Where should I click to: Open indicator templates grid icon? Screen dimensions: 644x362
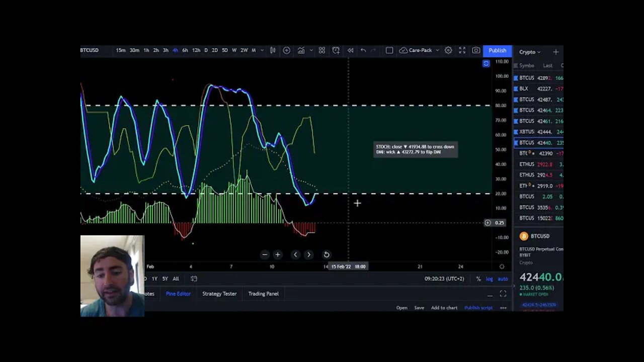[321, 50]
